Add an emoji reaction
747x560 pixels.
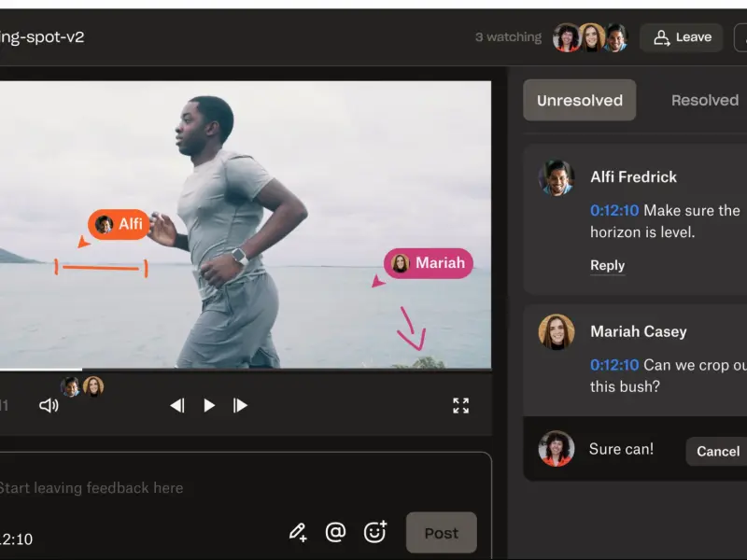(x=375, y=532)
